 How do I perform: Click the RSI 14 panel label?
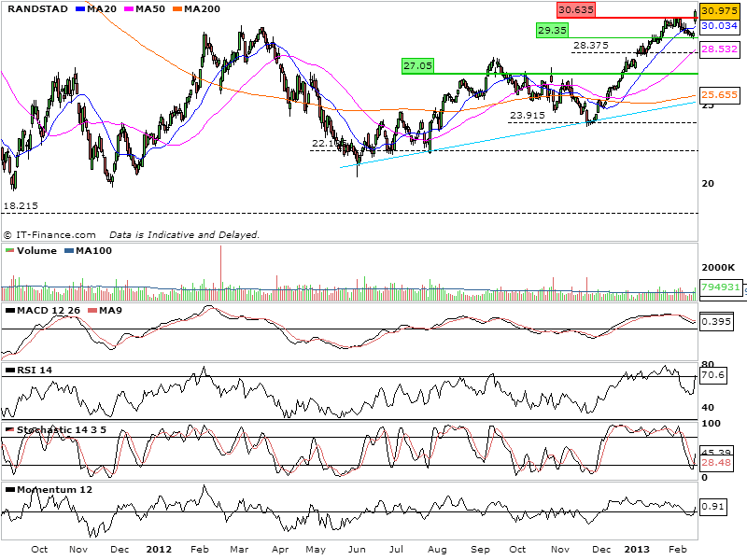click(35, 371)
